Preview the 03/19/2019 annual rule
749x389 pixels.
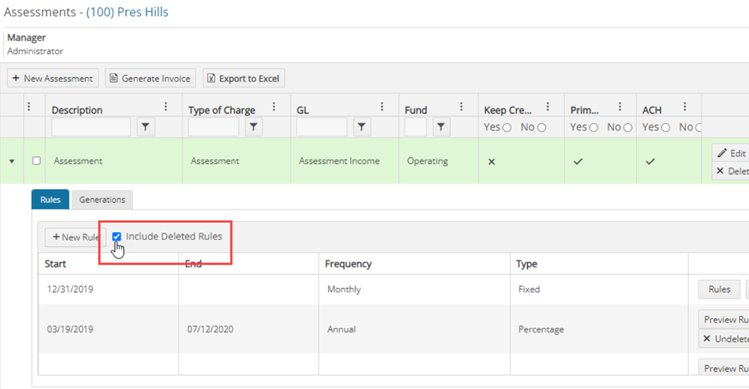pos(724,320)
